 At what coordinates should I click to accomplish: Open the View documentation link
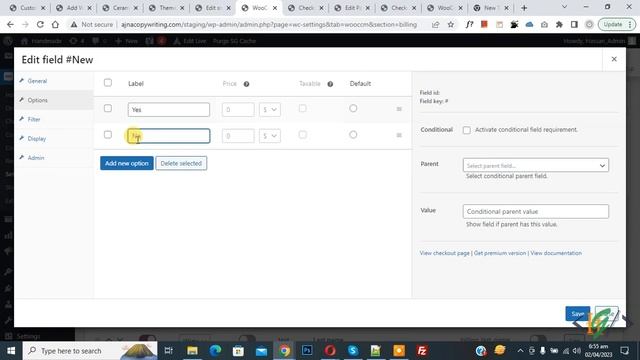coord(556,253)
